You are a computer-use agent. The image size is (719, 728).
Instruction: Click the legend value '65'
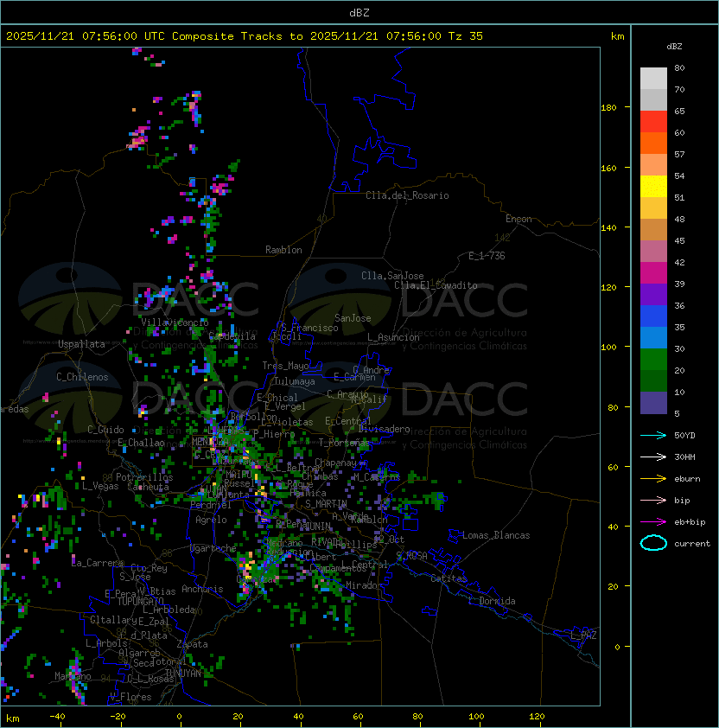coord(679,112)
